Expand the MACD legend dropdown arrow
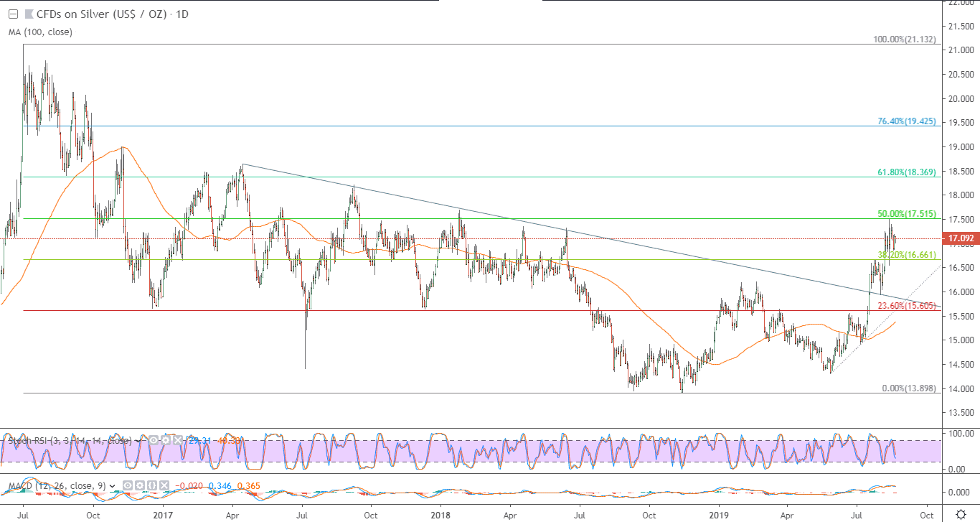This screenshot has width=980, height=522. (112, 486)
